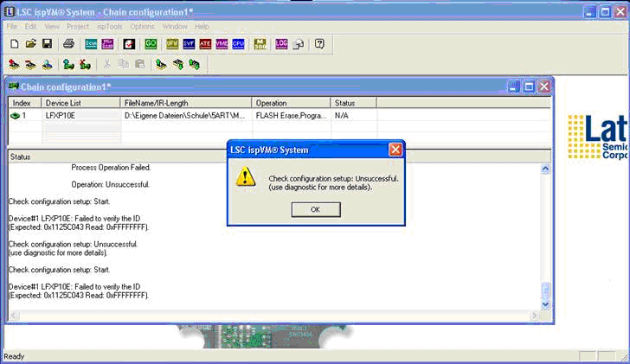Screen dimensions: 630x364
Task: Open the ispTools menu
Action: (x=110, y=27)
